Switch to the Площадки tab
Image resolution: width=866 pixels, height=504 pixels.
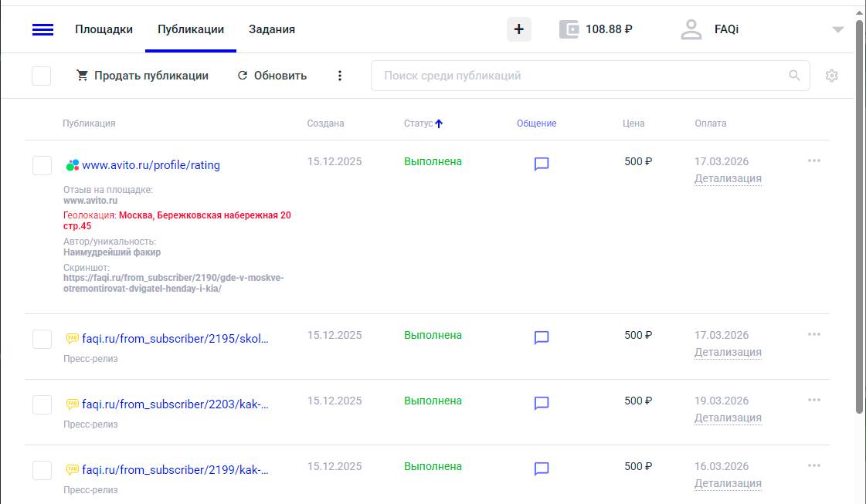(x=104, y=29)
